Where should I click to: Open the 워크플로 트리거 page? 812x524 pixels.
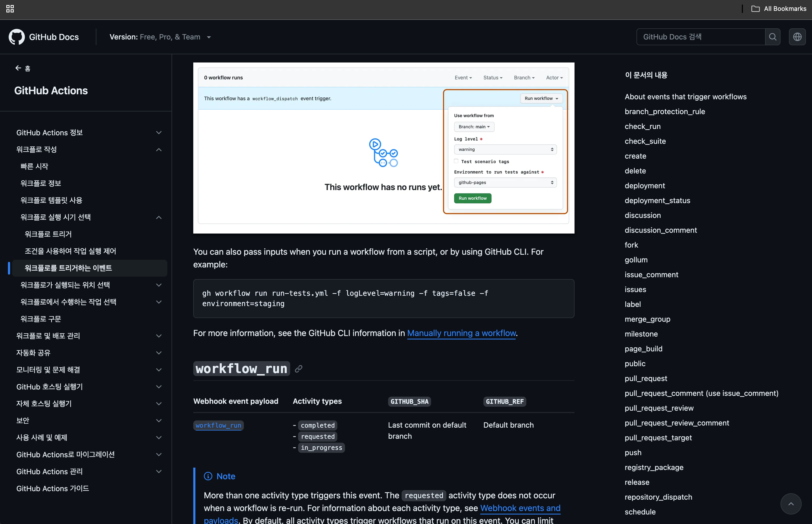[x=48, y=234]
